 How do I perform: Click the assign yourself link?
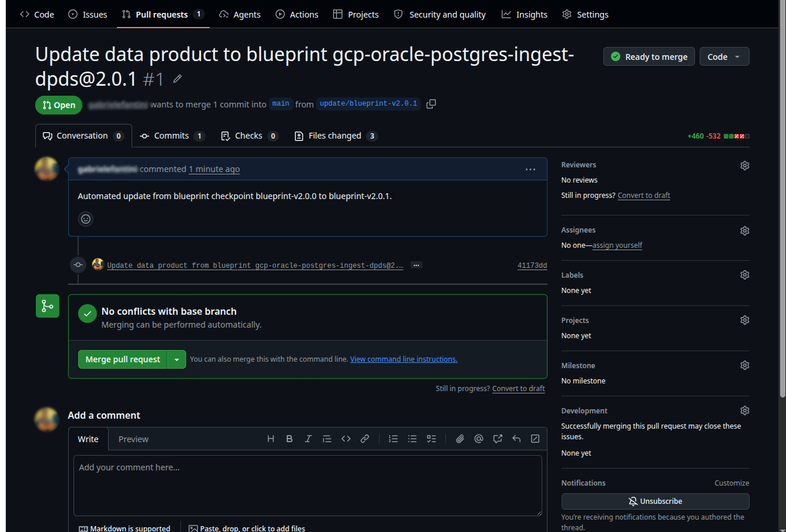tap(617, 245)
